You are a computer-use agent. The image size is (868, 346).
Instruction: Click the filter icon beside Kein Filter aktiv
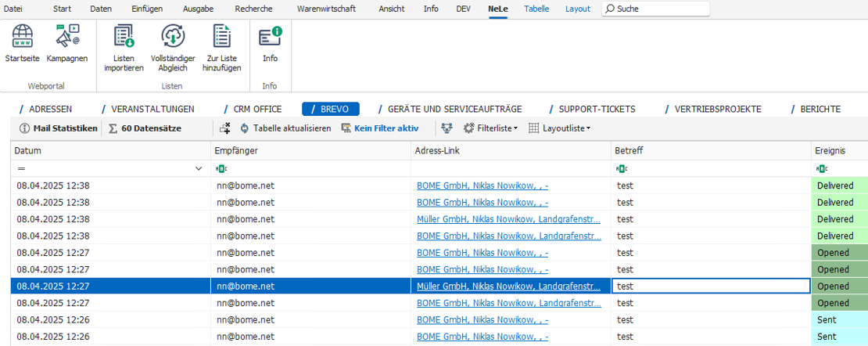tap(346, 128)
